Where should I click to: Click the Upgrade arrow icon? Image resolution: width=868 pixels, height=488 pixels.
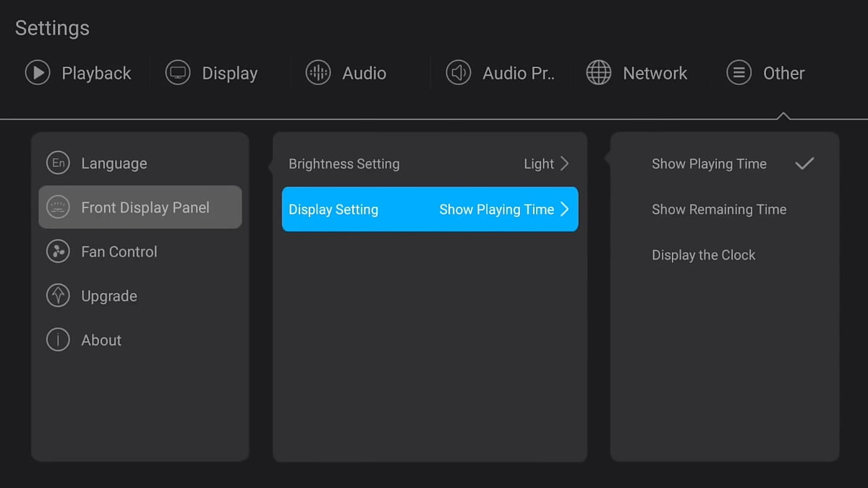(58, 296)
